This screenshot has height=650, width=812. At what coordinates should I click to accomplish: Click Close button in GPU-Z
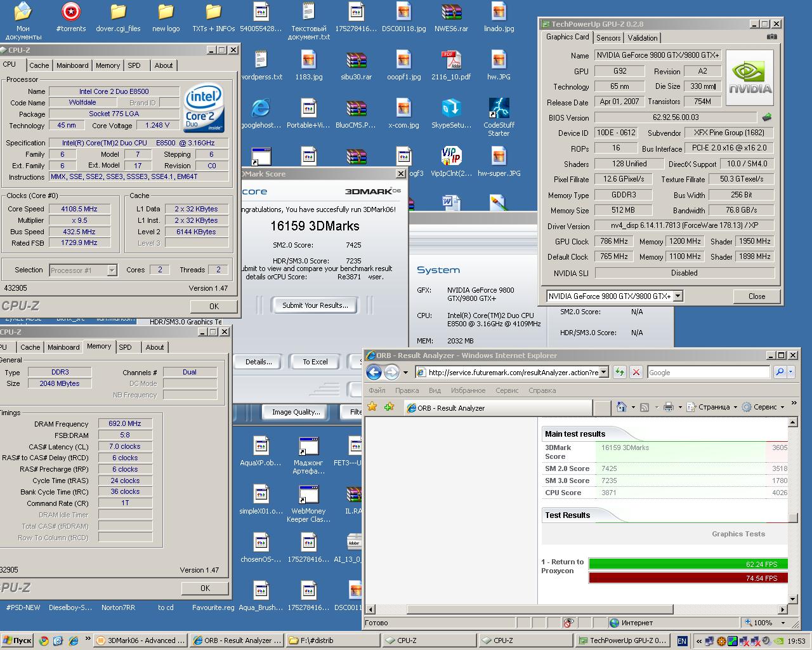(x=756, y=296)
